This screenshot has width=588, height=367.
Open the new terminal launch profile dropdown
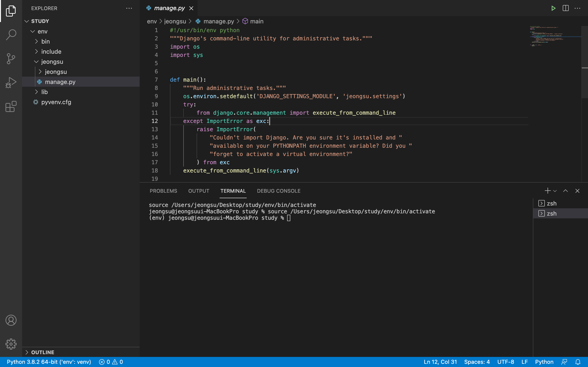[555, 191]
